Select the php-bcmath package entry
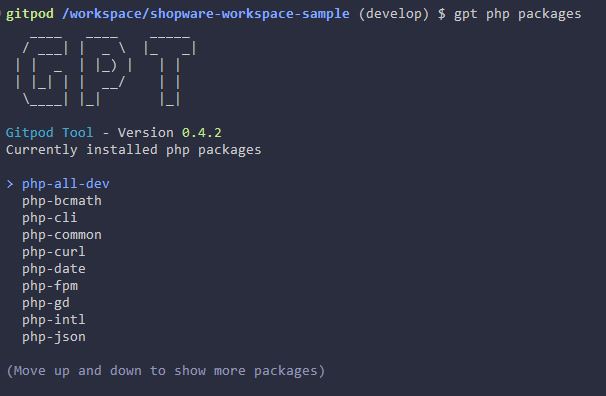 (62, 201)
